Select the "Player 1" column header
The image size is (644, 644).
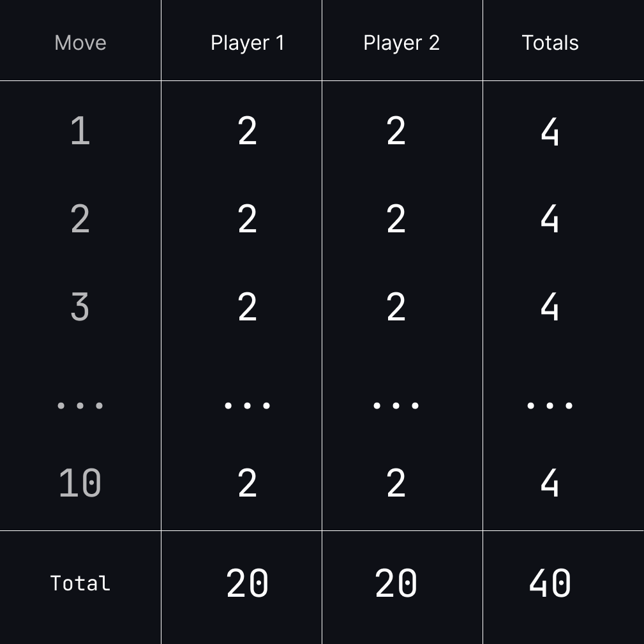click(x=248, y=43)
